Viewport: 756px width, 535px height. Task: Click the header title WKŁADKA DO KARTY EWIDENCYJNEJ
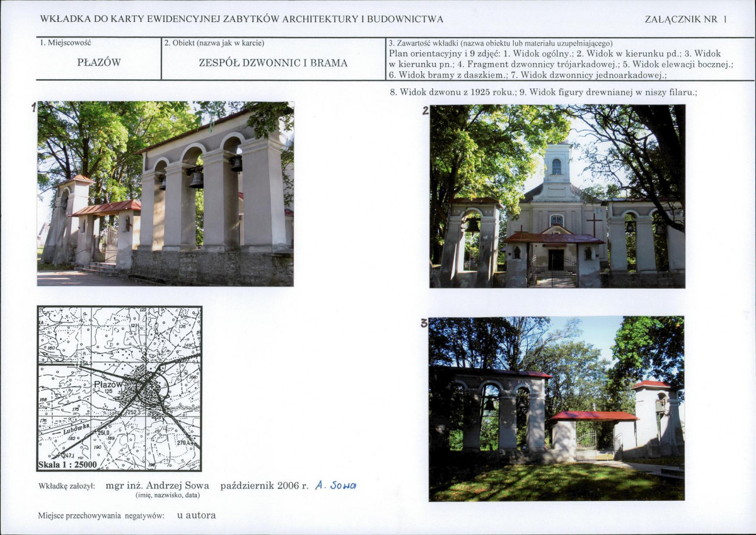241,20
